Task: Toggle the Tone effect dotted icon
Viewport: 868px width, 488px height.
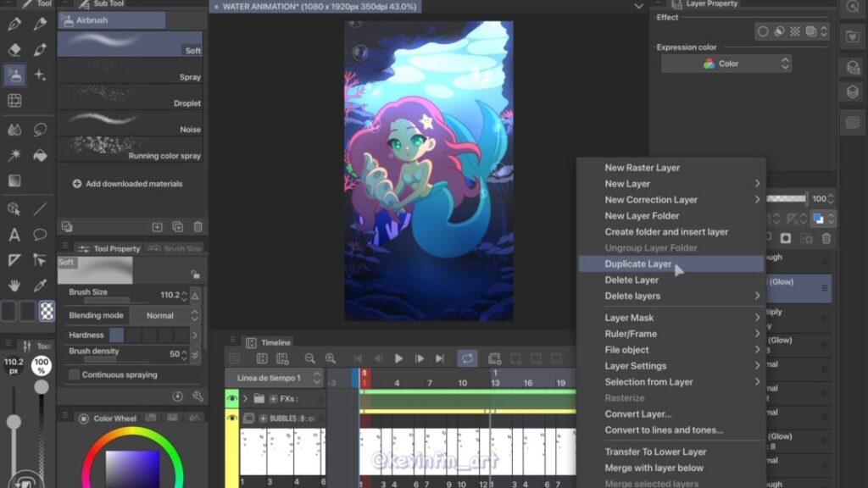Action: click(x=795, y=31)
